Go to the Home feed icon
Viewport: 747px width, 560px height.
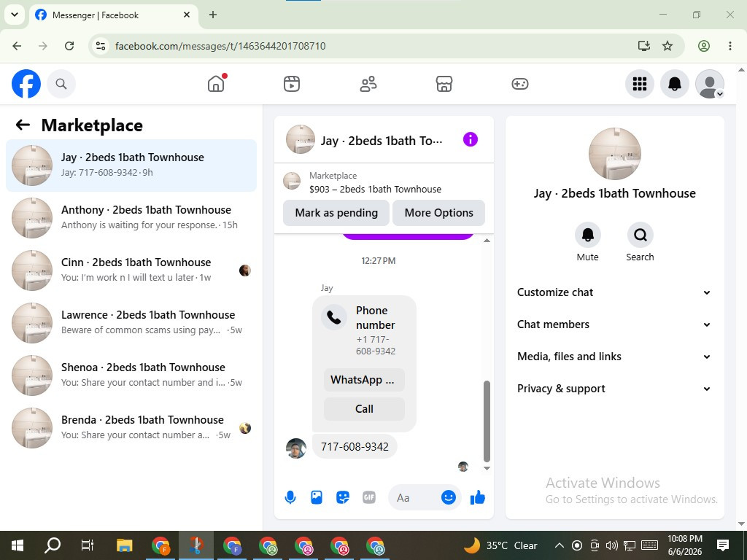click(216, 84)
